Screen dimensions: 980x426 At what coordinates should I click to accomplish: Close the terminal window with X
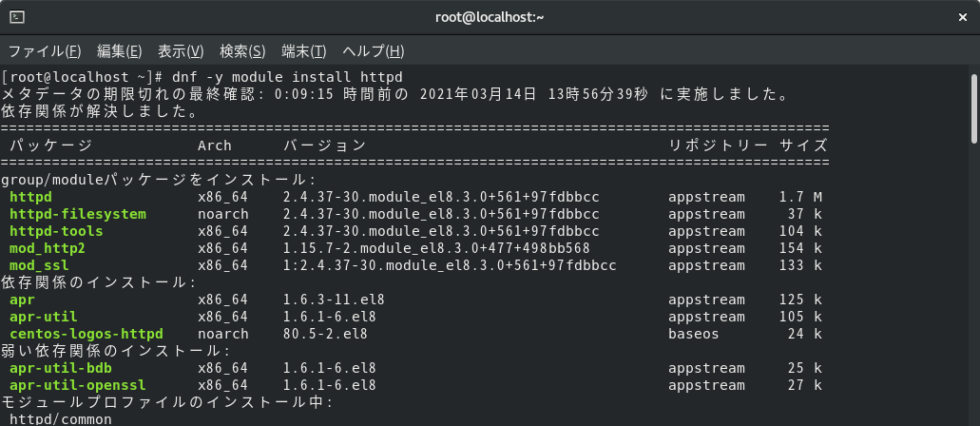click(963, 17)
